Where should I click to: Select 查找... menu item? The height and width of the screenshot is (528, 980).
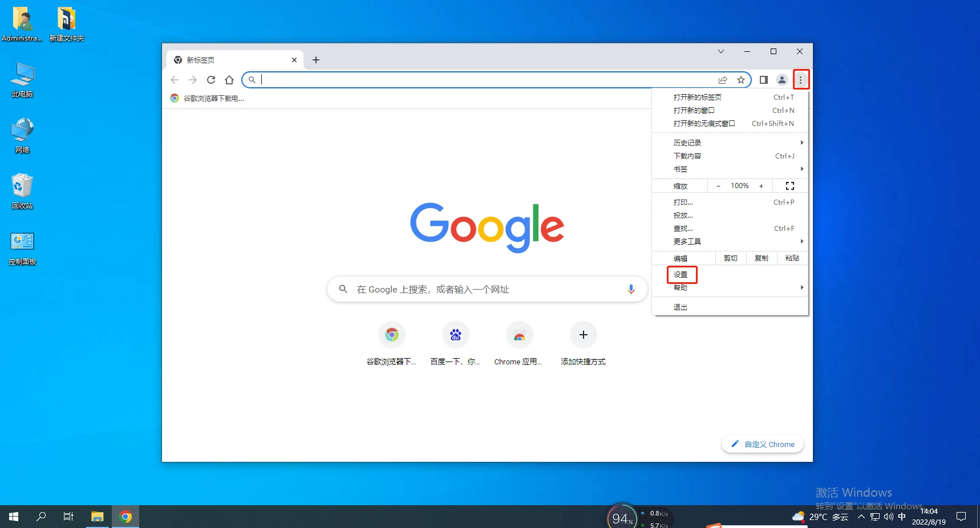(x=730, y=229)
